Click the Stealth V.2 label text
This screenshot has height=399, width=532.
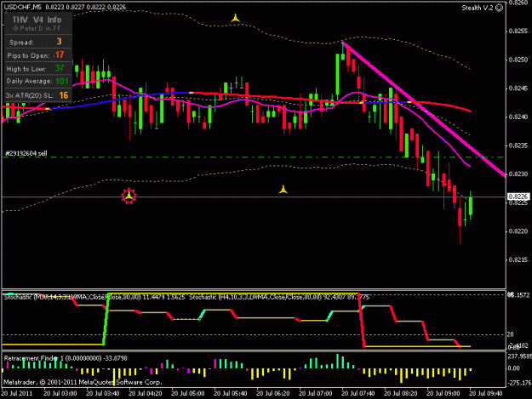pos(478,8)
